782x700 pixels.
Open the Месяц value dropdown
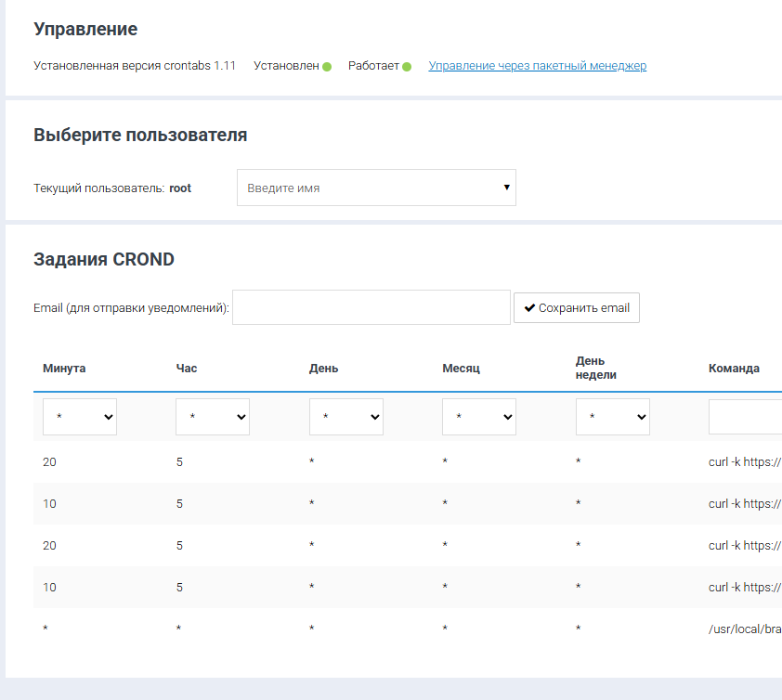pyautogui.click(x=479, y=418)
